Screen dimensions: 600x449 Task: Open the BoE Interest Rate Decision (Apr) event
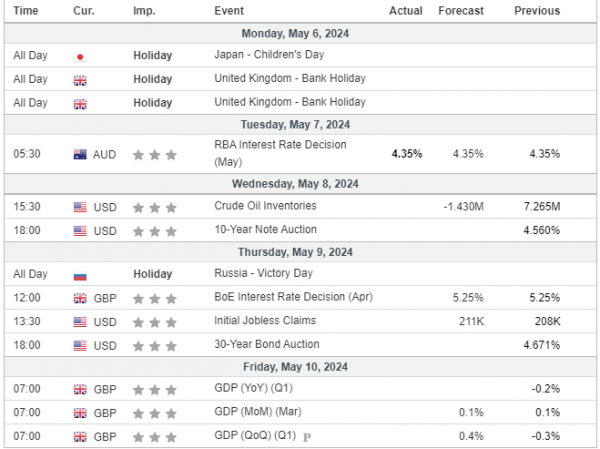coord(293,297)
